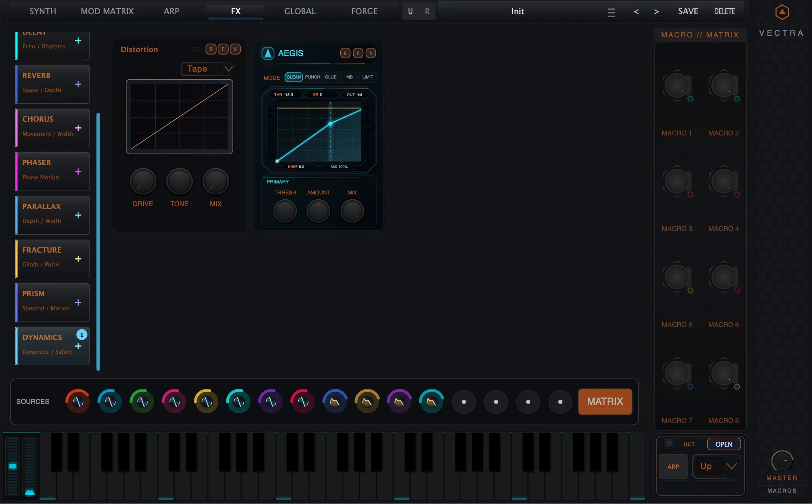Click the DELETE preset button
This screenshot has width=812, height=504.
point(724,11)
